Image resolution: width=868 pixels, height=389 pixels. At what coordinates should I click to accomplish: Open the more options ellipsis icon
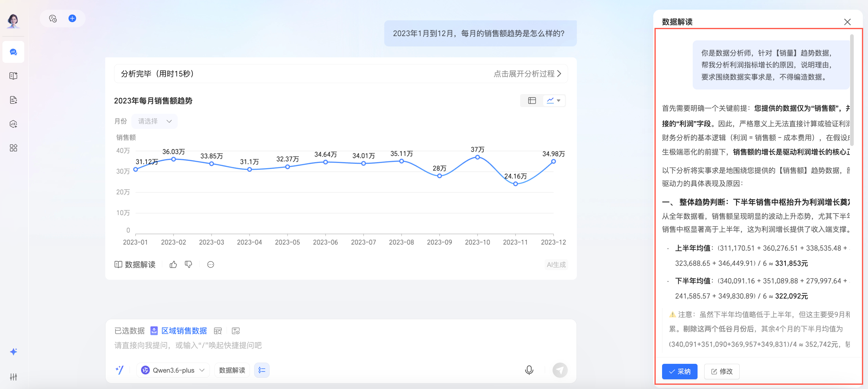click(x=210, y=264)
